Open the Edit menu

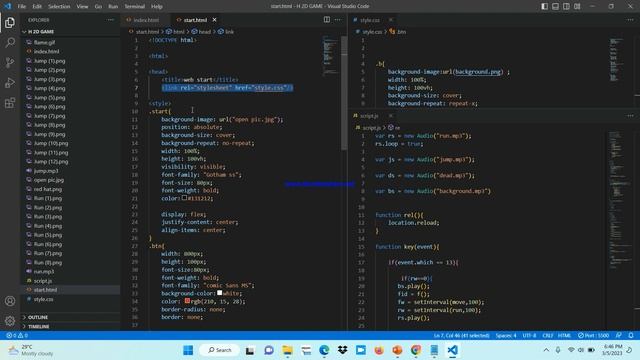(37, 6)
